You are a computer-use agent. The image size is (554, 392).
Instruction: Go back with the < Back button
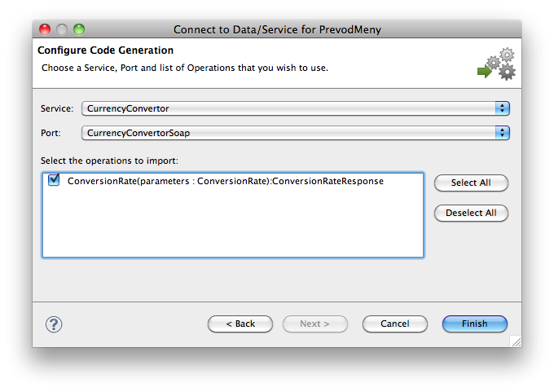point(240,324)
